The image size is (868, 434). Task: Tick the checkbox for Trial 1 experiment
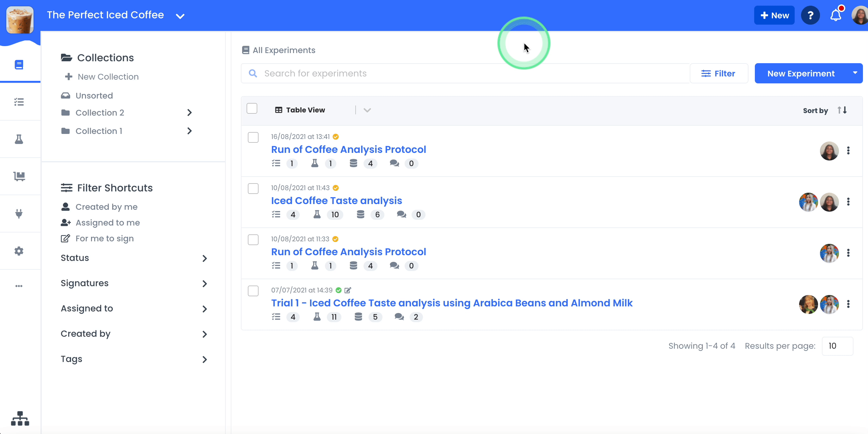(253, 291)
